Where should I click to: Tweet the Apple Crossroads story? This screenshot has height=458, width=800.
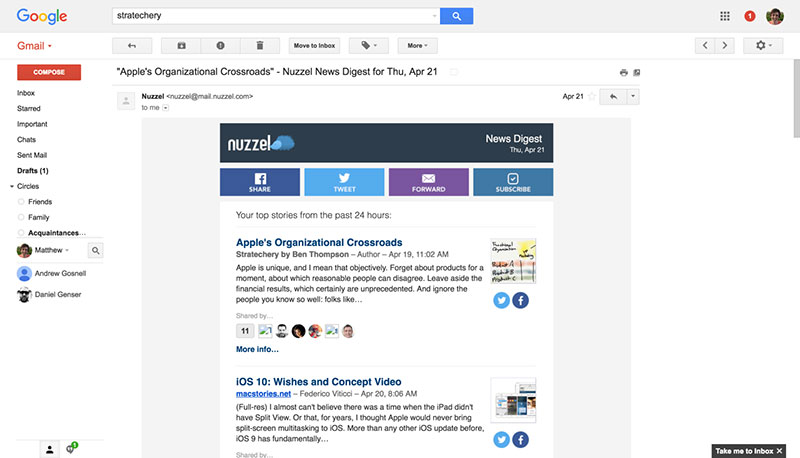(502, 300)
